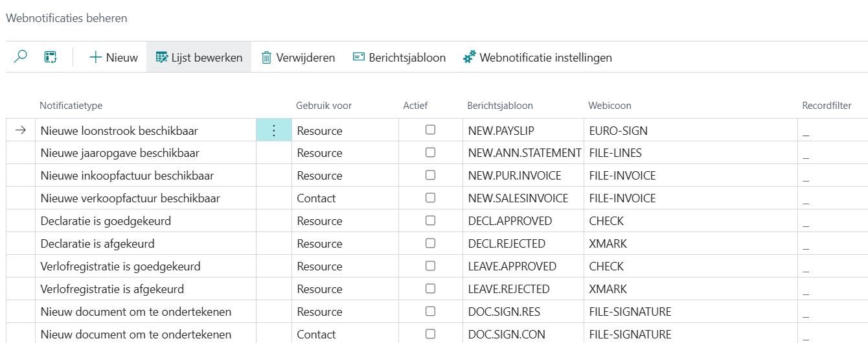Click the Berichtsjabloon envelope icon

pyautogui.click(x=358, y=57)
